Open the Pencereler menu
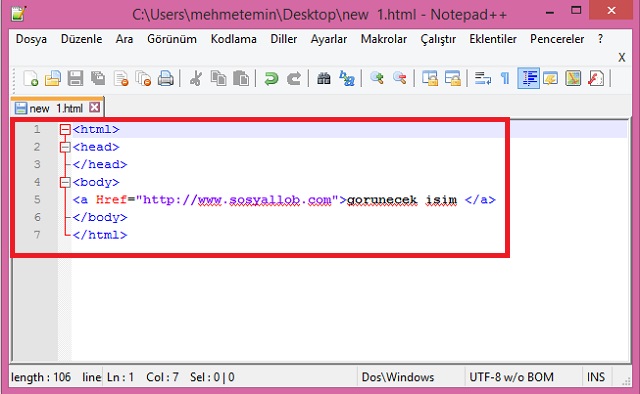This screenshot has width=640, height=394. pyautogui.click(x=557, y=39)
